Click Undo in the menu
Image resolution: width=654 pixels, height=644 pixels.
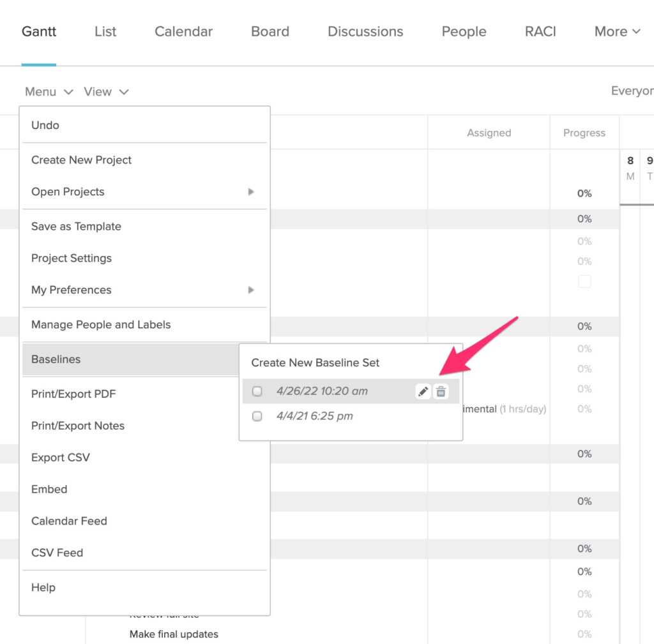[45, 125]
